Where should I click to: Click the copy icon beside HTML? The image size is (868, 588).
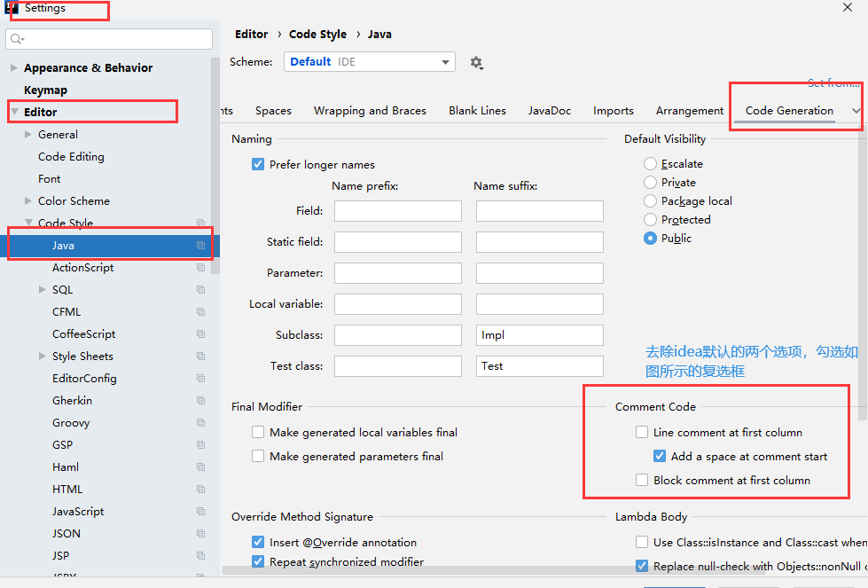click(x=201, y=489)
